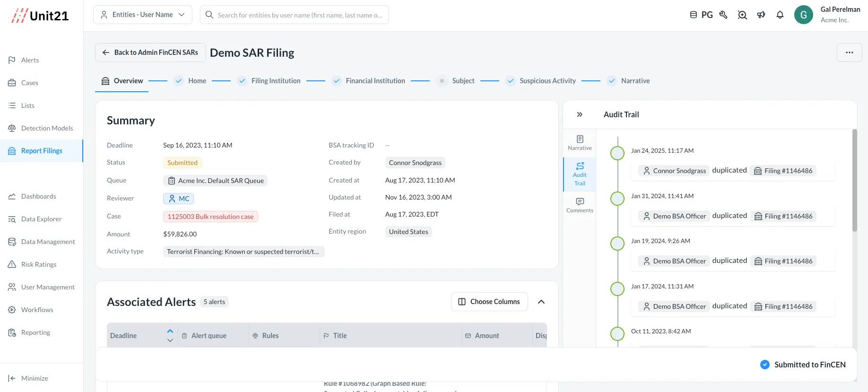Open Filing #1146486 from Jan 31, 2024 entry
Image resolution: width=868 pixels, height=392 pixels.
pyautogui.click(x=783, y=216)
